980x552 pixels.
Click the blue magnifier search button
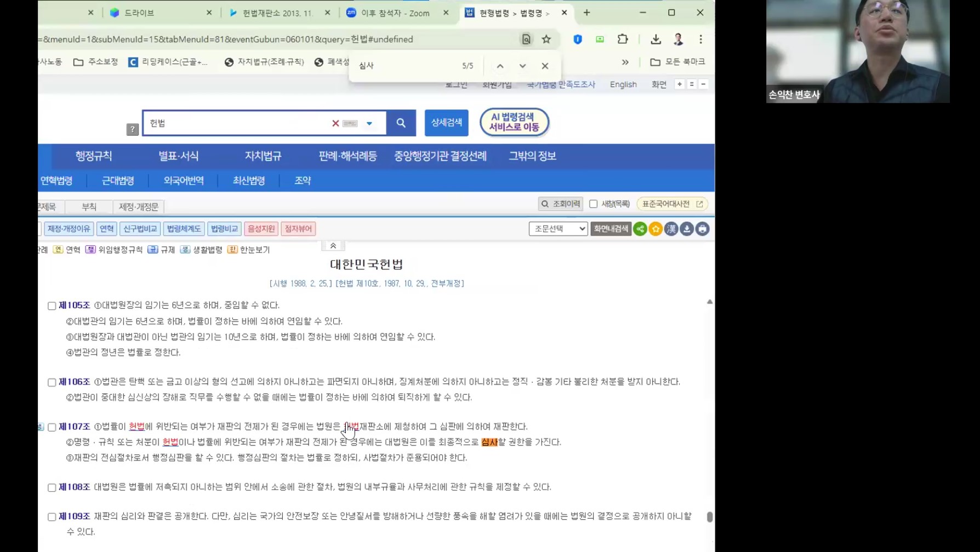click(401, 123)
